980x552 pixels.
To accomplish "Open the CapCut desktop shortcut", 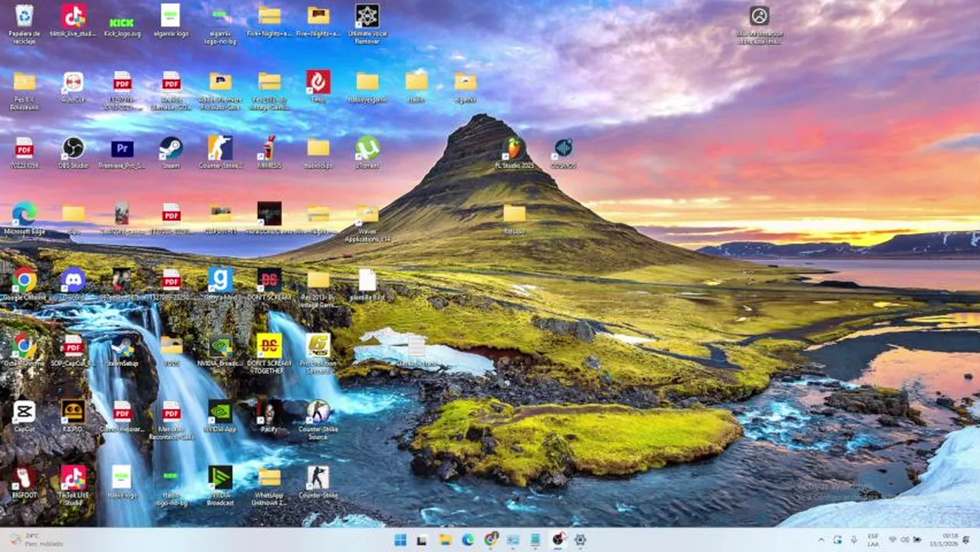I will pyautogui.click(x=24, y=416).
